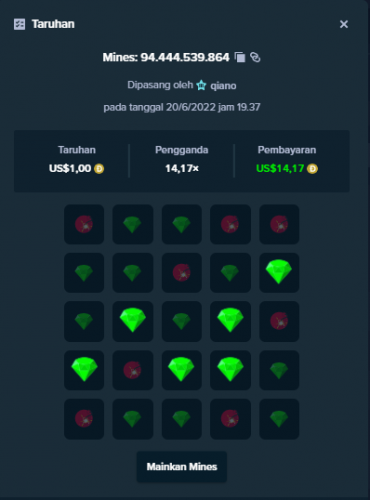Select the dim gem in row 3, column 3

tap(182, 321)
